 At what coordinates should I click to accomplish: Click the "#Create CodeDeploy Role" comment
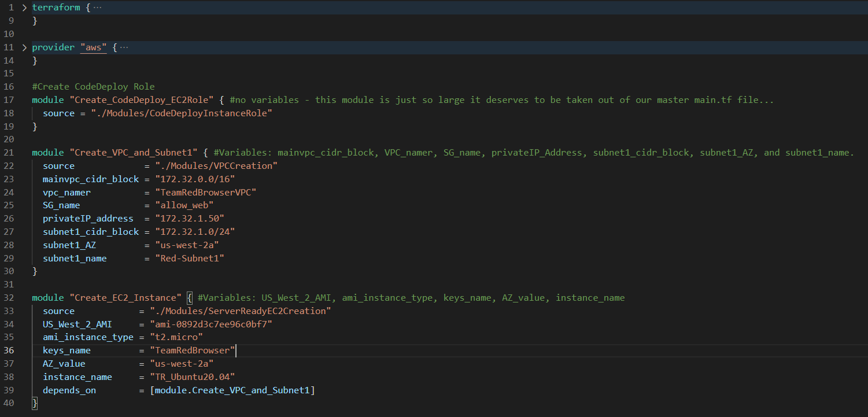(x=93, y=87)
